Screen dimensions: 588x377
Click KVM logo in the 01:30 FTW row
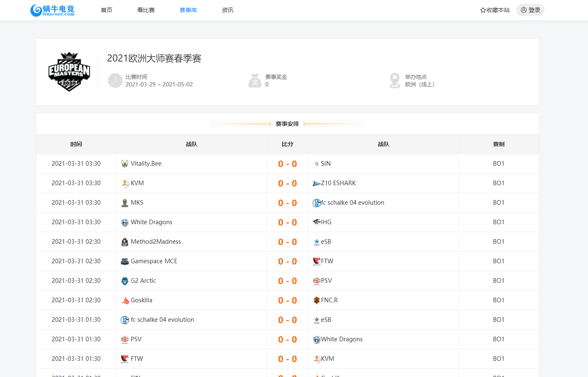coord(317,359)
